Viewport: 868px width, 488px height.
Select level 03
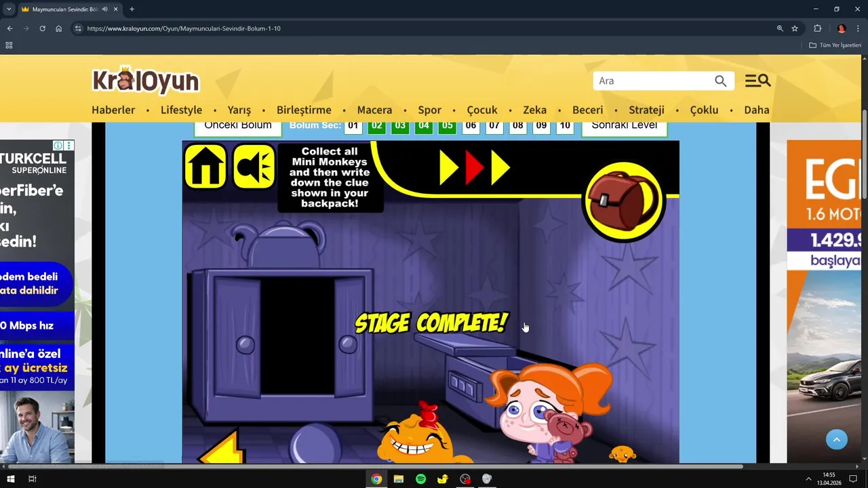pos(400,127)
